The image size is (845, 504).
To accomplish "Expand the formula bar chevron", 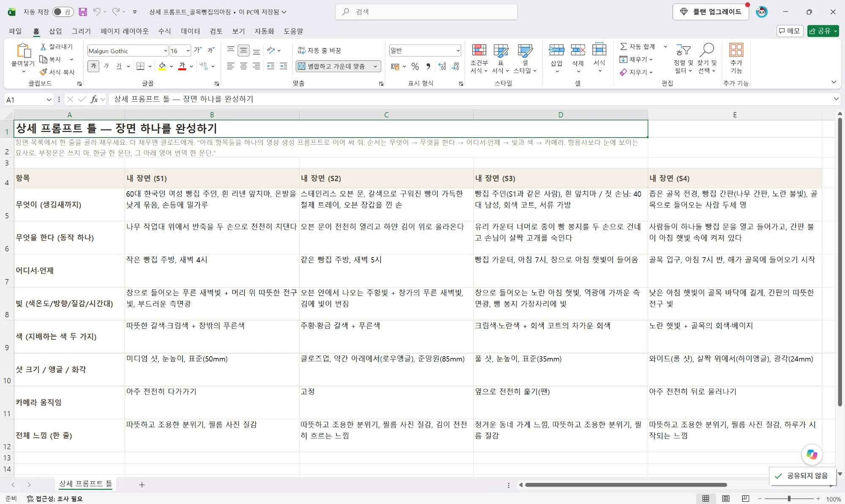I will point(836,99).
